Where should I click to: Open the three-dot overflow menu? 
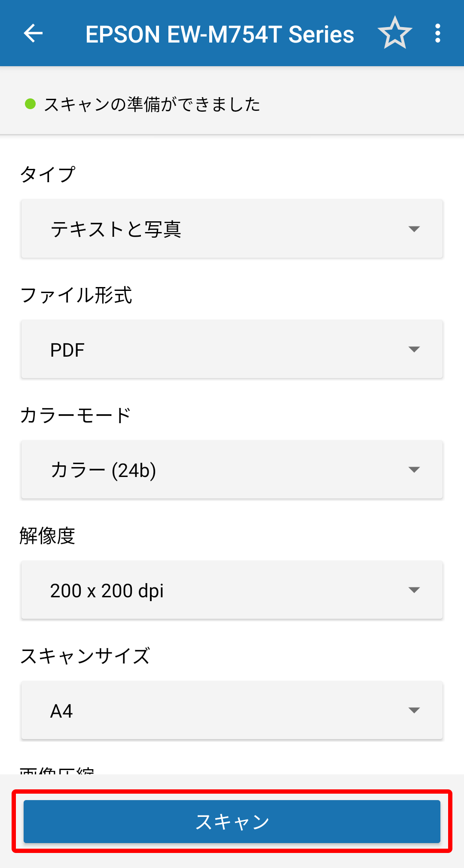[437, 33]
